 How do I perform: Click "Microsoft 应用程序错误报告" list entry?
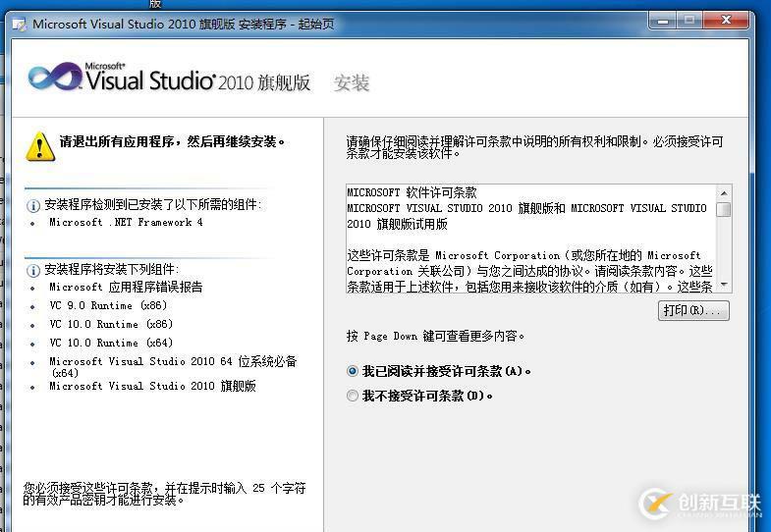tap(126, 287)
